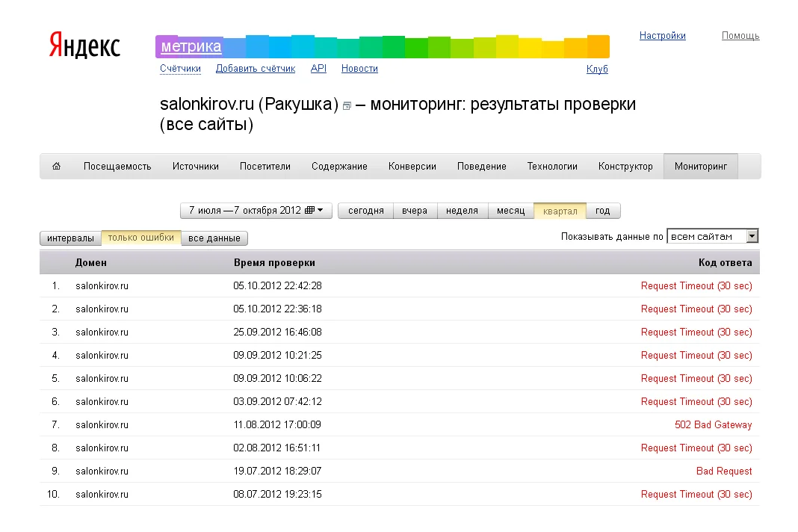The image size is (798, 532).
Task: Select квартал period
Action: coord(560,211)
